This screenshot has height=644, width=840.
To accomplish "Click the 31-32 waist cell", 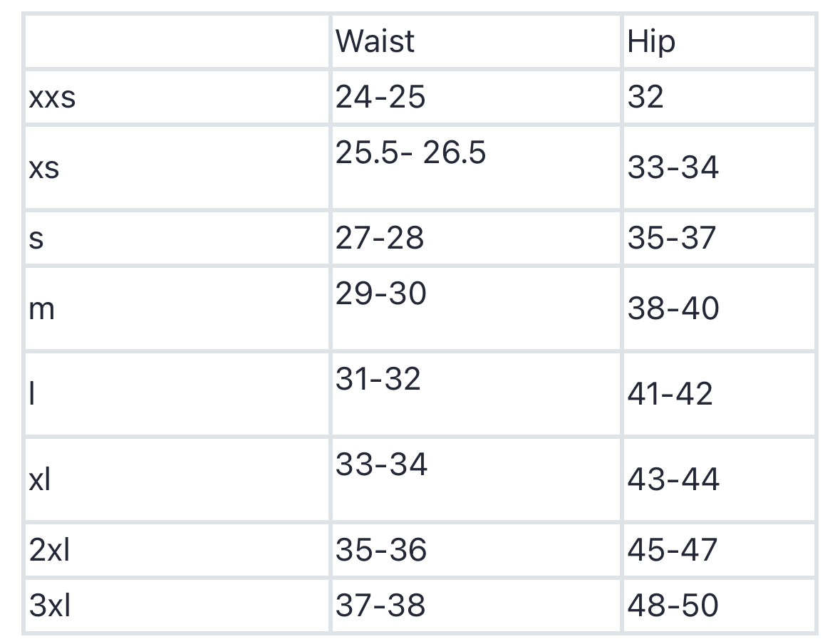I will 378,378.
